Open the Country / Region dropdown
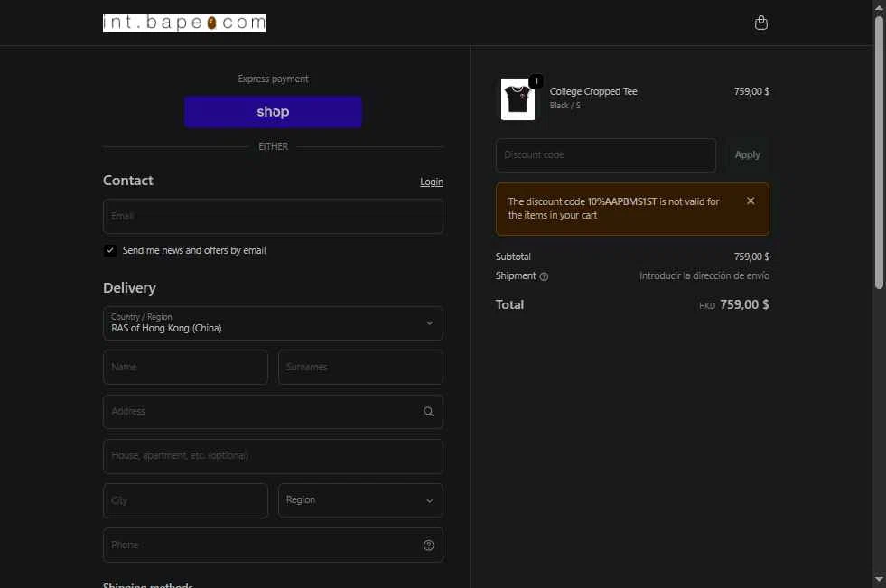 pos(273,323)
